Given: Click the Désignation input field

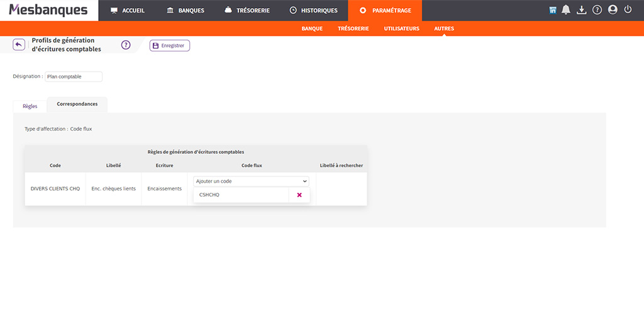Looking at the screenshot, I should [x=74, y=77].
